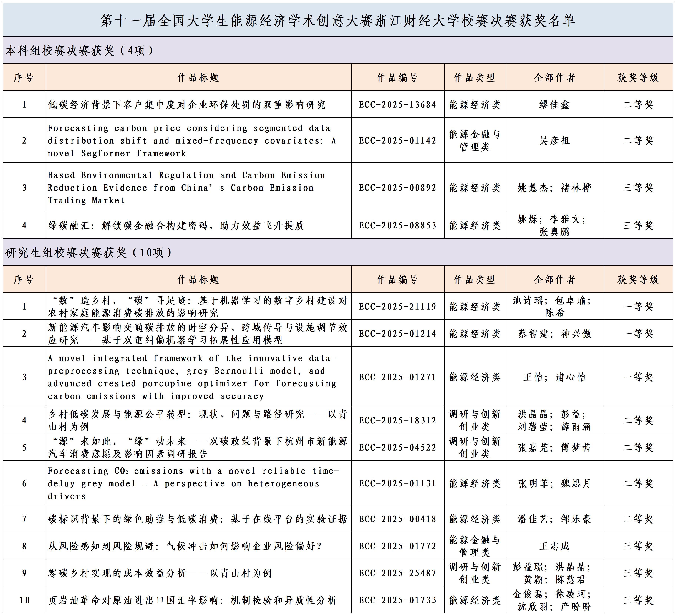The height and width of the screenshot is (616, 676).
Task: Select work number ECC-2025-04522
Action: pyautogui.click(x=397, y=447)
